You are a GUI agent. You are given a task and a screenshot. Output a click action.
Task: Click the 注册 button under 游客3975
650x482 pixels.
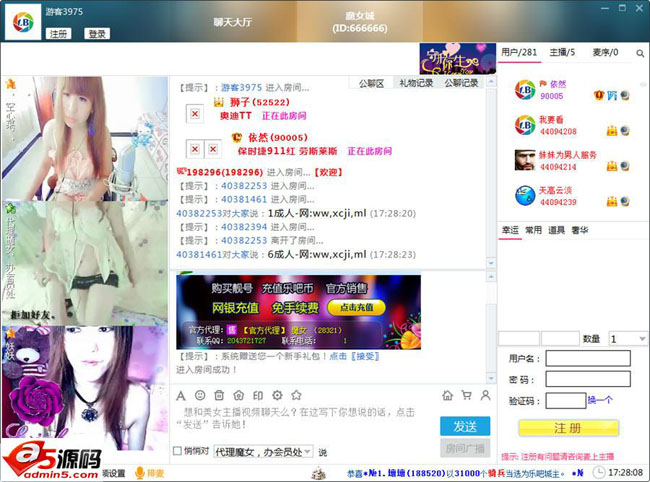point(58,34)
